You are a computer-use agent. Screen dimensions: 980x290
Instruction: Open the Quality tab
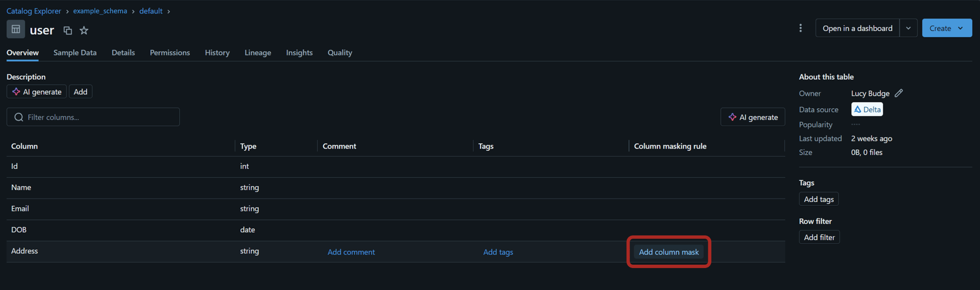340,52
